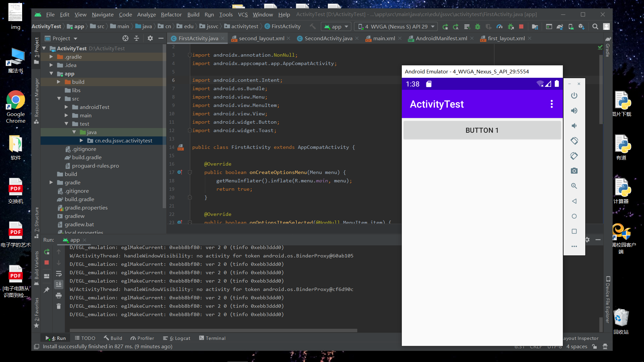
Task: Click emulator volume down icon
Action: [574, 126]
